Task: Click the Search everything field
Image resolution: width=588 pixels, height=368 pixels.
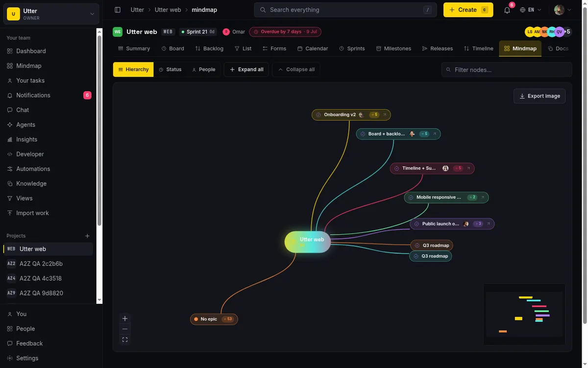Action: (345, 10)
